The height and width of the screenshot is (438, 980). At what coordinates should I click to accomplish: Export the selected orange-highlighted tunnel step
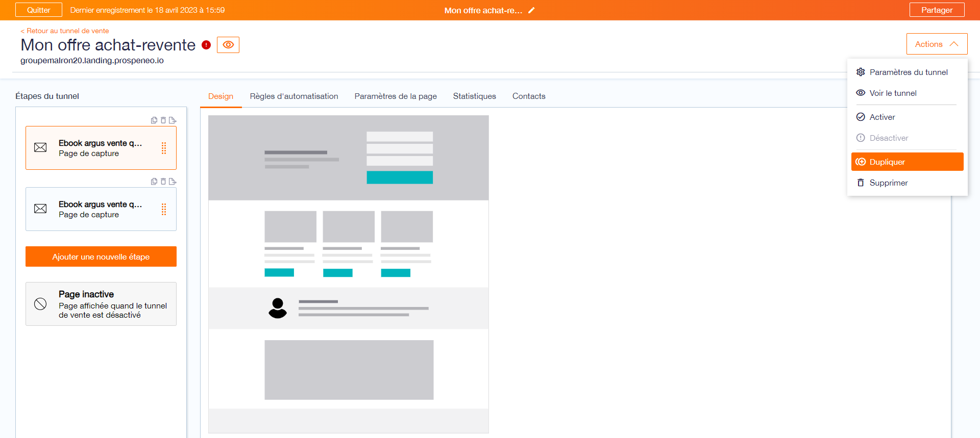tap(173, 120)
